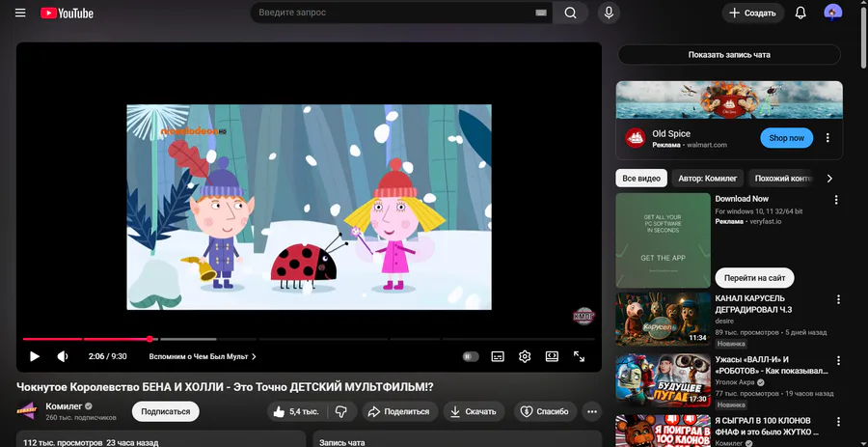Like the video (5,4 тыс.)
868x447 pixels.
[x=297, y=411]
